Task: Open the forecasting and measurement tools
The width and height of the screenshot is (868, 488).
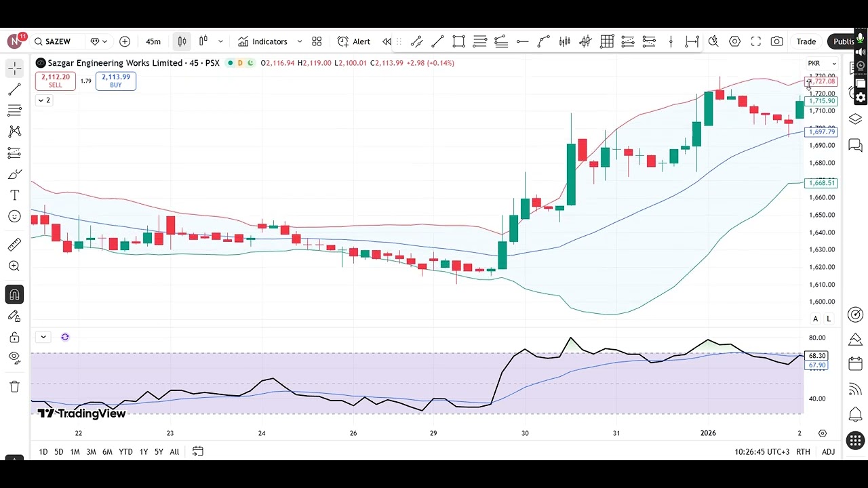Action: click(x=14, y=153)
